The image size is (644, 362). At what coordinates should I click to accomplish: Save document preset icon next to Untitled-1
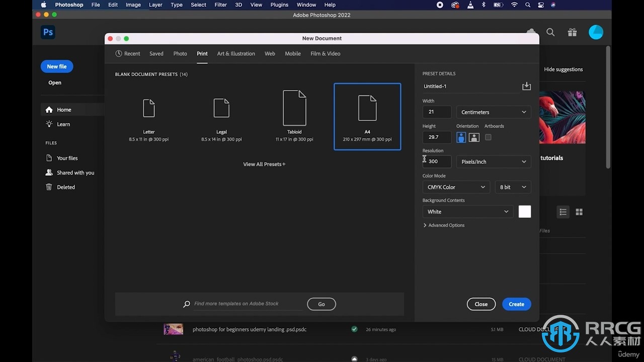tap(526, 86)
